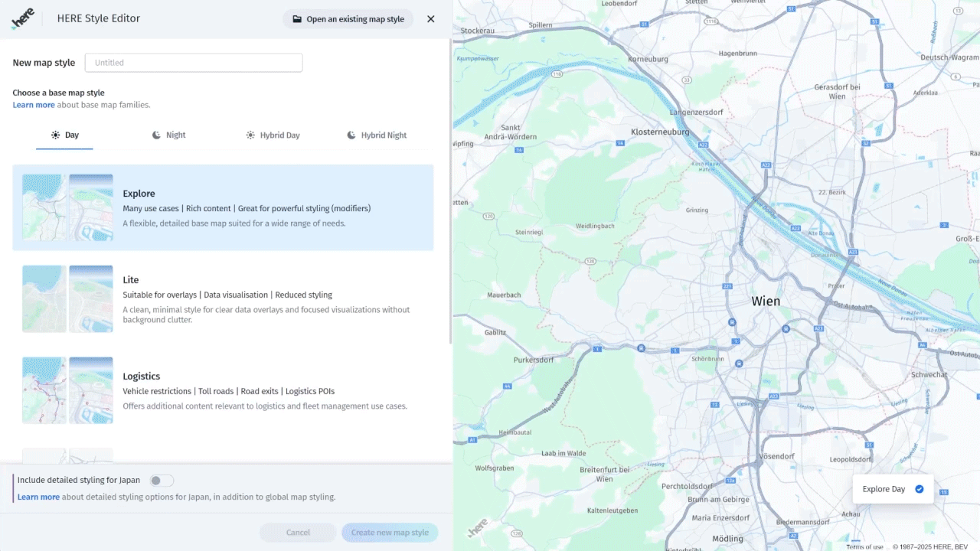The height and width of the screenshot is (551, 980).
Task: Switch to the Hybrid Night tab
Action: [377, 135]
